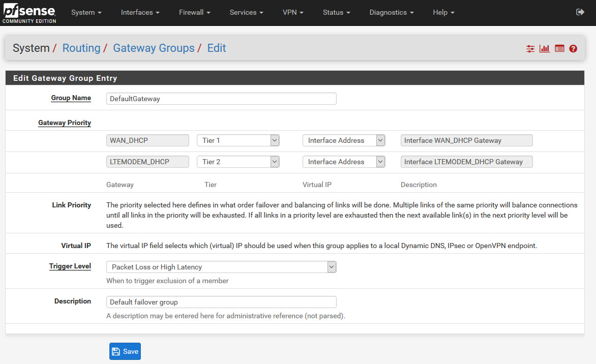Click the logout icon in top bar
596x364 pixels.
580,12
